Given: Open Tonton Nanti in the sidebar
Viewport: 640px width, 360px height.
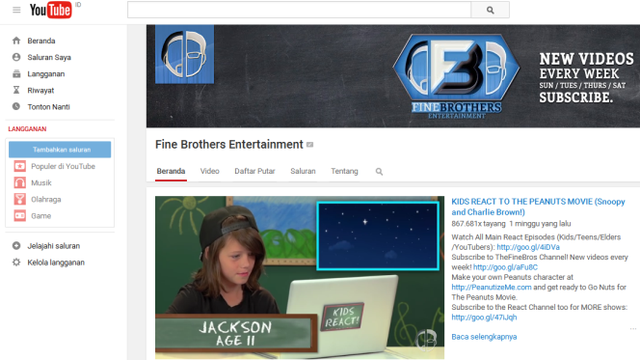Looking at the screenshot, I should coord(49,107).
